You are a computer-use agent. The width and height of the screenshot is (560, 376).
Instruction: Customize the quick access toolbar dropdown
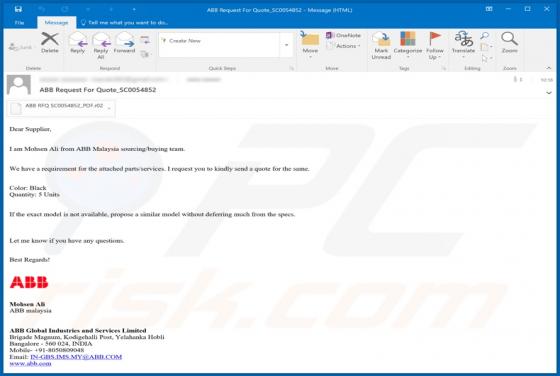(x=134, y=9)
